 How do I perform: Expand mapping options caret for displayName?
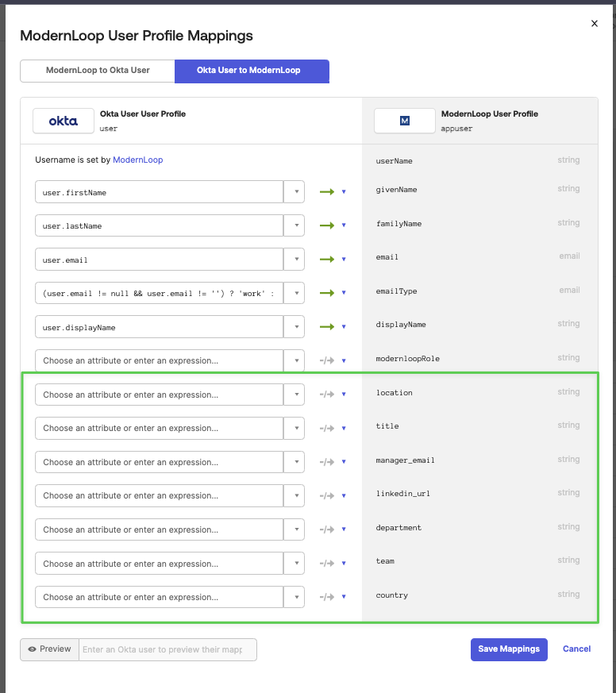tap(344, 326)
